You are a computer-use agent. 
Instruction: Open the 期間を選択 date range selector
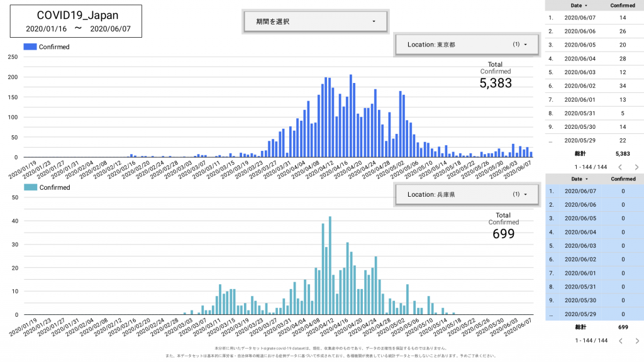(x=315, y=21)
